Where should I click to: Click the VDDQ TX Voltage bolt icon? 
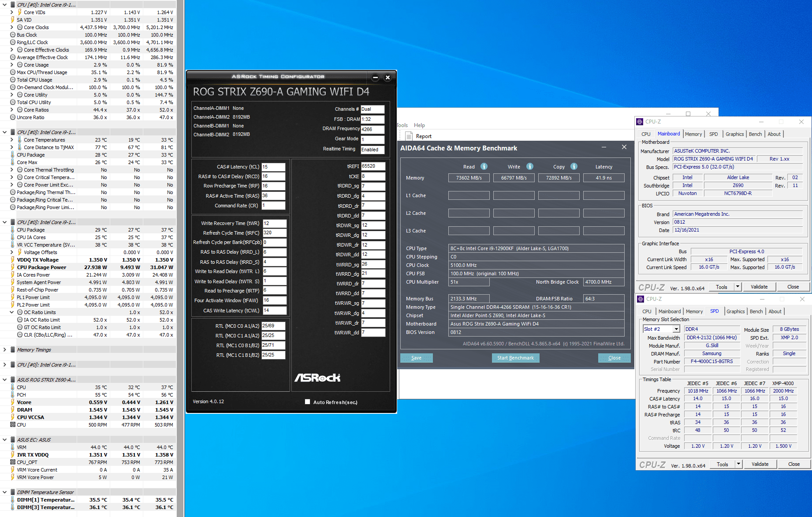pos(13,260)
